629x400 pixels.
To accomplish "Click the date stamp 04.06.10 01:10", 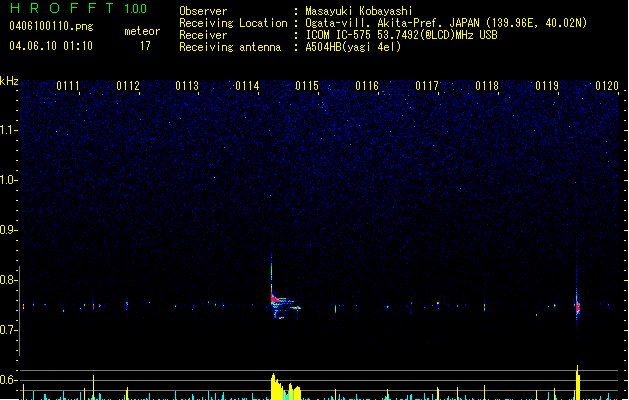I will [51, 46].
